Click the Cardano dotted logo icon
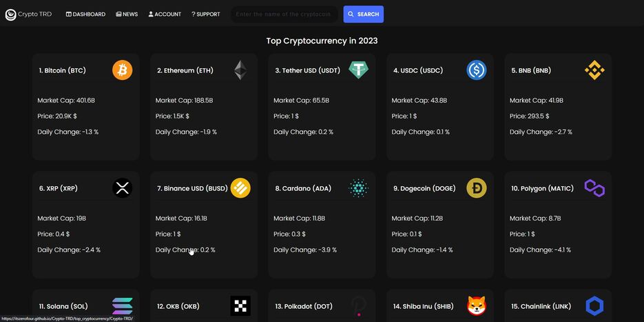644x322 pixels. point(359,188)
